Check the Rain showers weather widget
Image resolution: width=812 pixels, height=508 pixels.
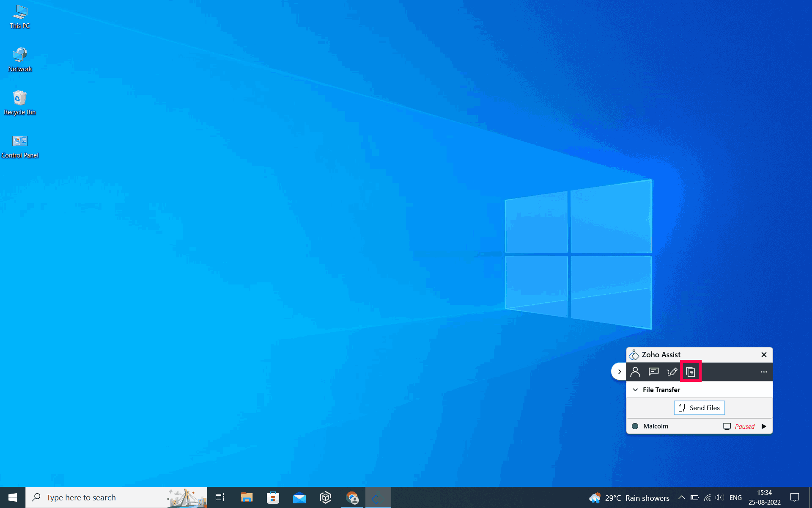[x=630, y=497]
